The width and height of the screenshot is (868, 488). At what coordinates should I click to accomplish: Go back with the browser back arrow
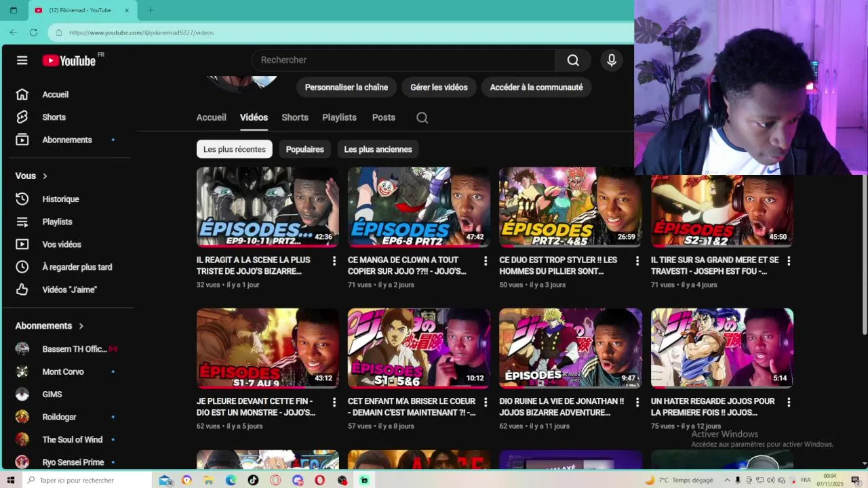(14, 33)
